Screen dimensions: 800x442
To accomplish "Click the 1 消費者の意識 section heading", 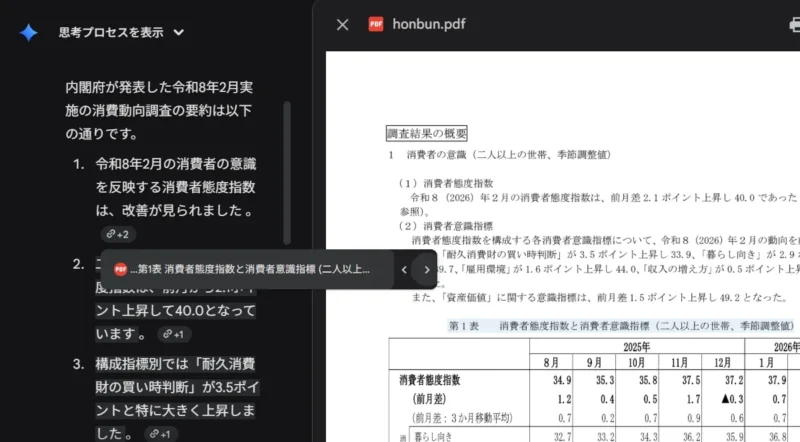I will click(x=499, y=155).
